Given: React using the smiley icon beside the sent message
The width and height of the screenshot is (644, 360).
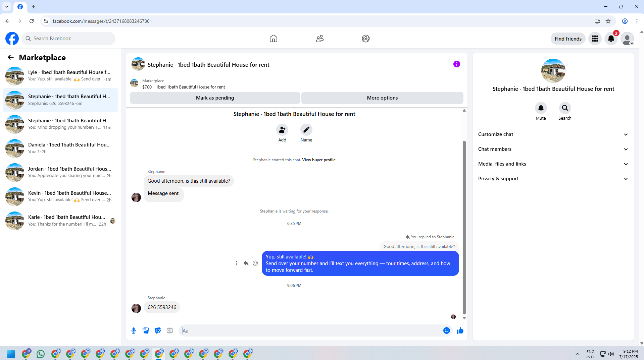Looking at the screenshot, I should pos(255,263).
